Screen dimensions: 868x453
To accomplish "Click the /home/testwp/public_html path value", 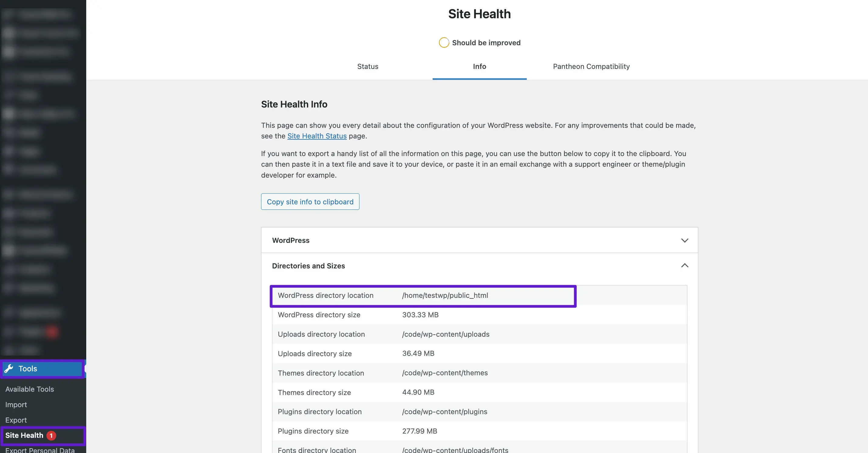I will (x=445, y=295).
